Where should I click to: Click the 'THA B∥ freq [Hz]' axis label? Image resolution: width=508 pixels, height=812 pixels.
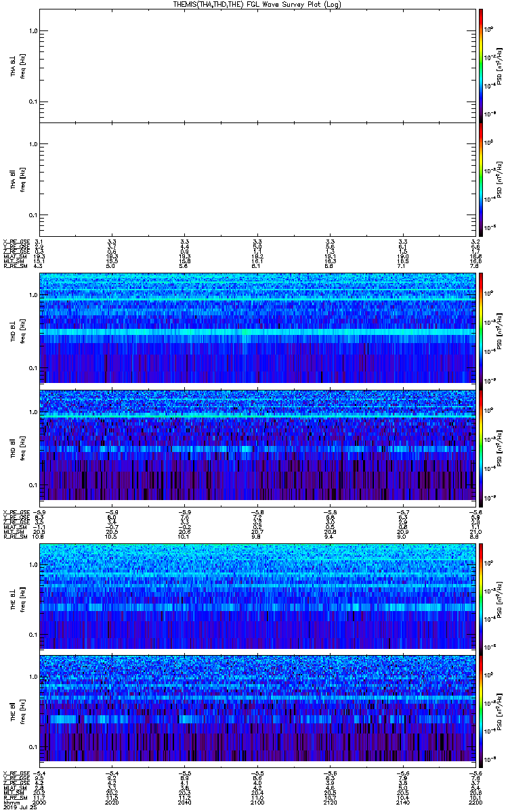pos(18,179)
